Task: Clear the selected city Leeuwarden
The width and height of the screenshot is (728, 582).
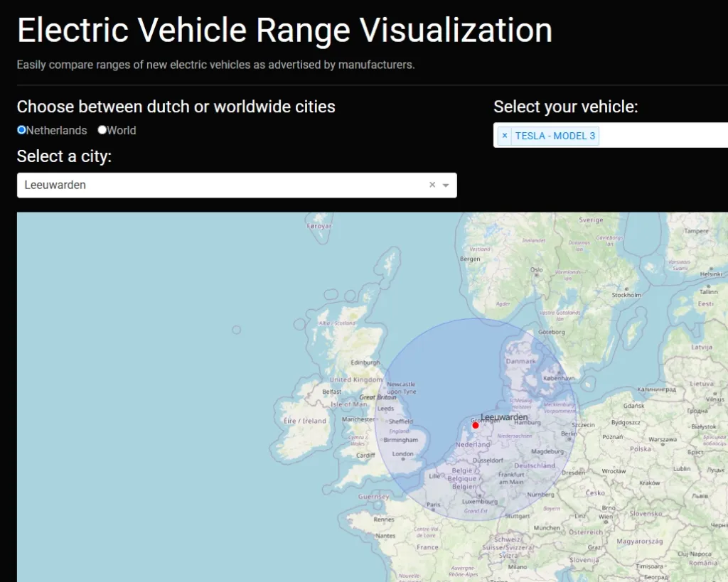Action: click(x=432, y=185)
